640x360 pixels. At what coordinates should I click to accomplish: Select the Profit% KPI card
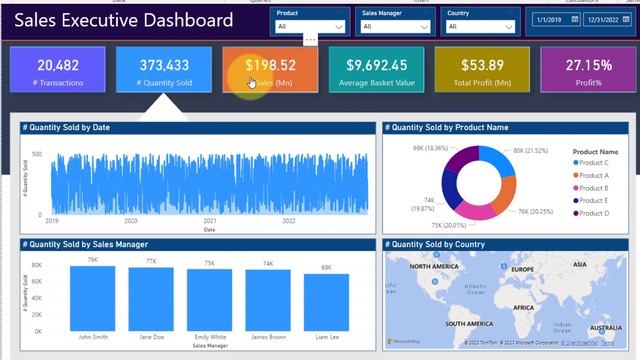coord(589,69)
